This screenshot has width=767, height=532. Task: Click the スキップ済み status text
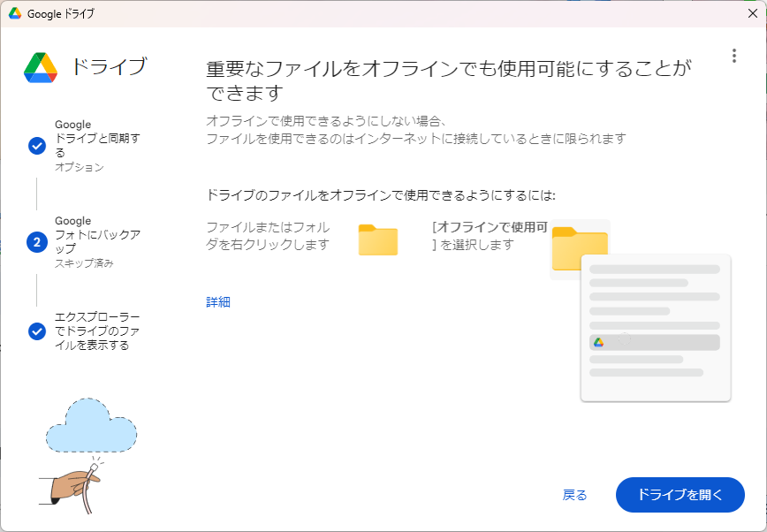click(84, 263)
